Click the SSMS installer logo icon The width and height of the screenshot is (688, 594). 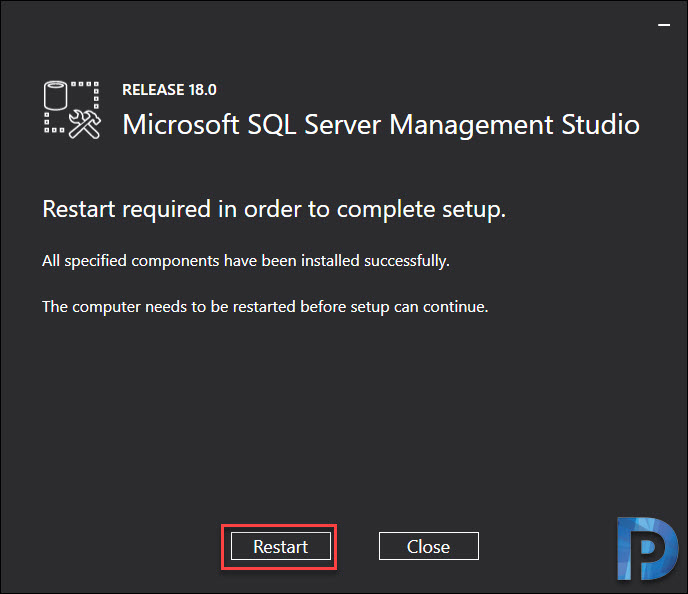click(x=72, y=110)
